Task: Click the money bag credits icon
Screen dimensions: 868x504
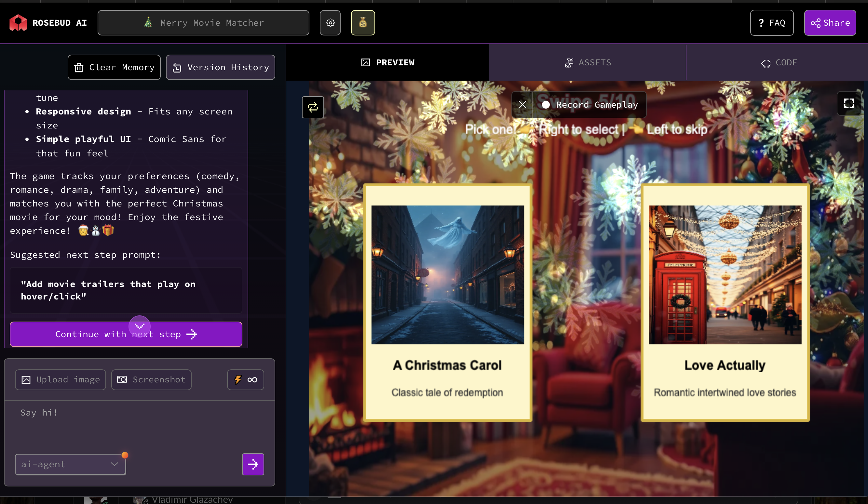Action: coord(363,23)
